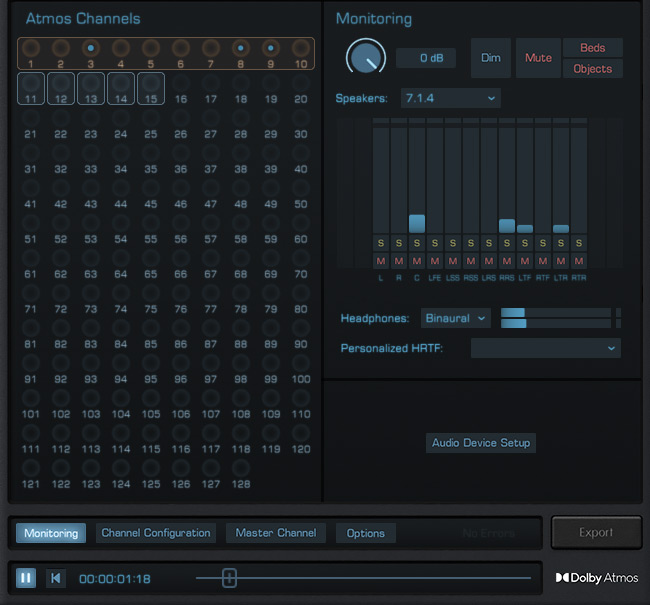Click the return-to-start transport button
Image resolution: width=650 pixels, height=605 pixels.
click(56, 578)
